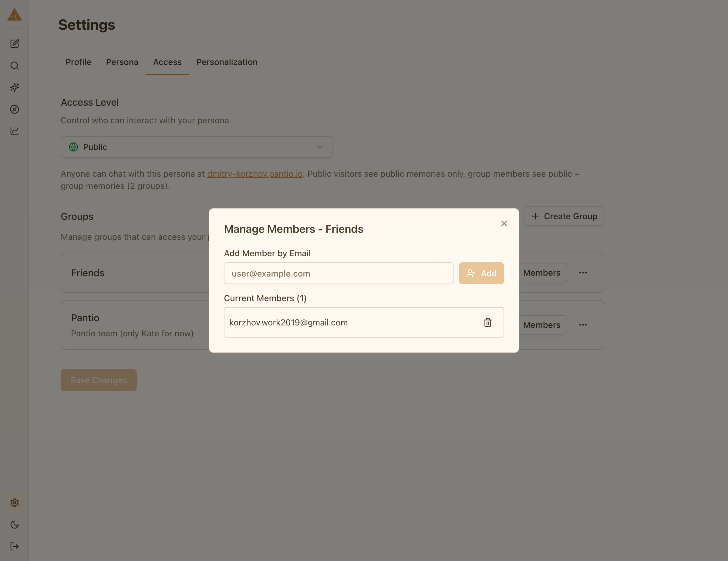This screenshot has width=728, height=561.
Task: Click the email input field
Action: coord(338,274)
